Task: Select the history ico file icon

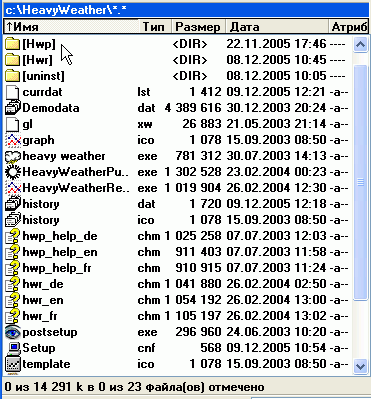Action: pyautogui.click(x=13, y=220)
